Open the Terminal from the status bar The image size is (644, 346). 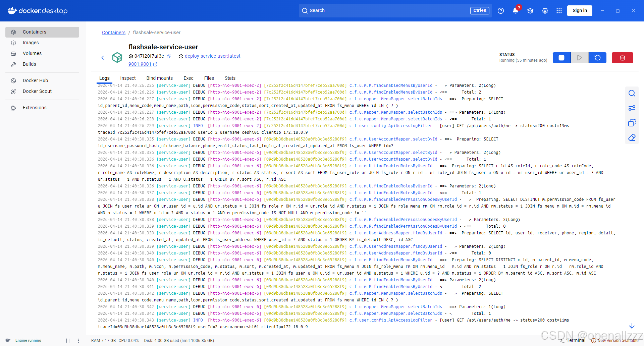coord(573,340)
